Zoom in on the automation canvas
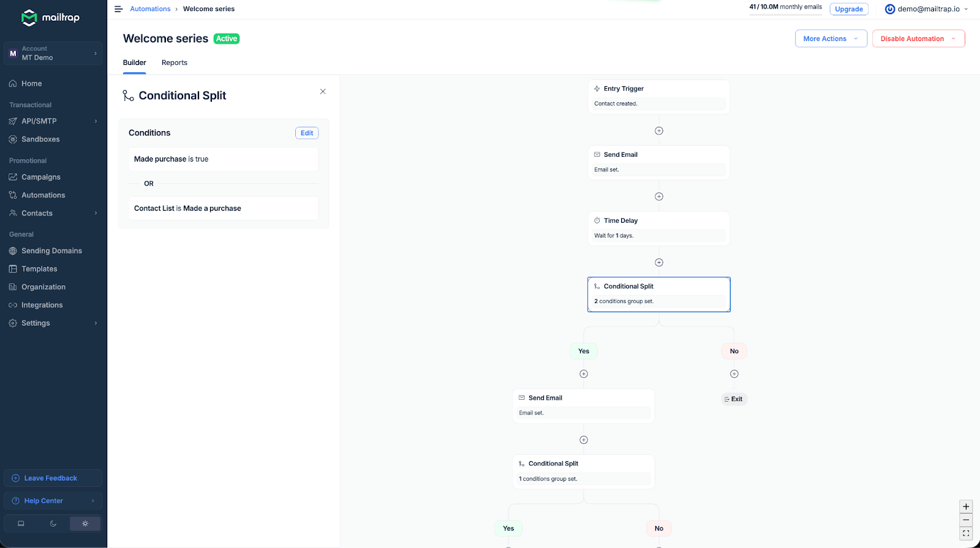The height and width of the screenshot is (548, 980). click(966, 507)
